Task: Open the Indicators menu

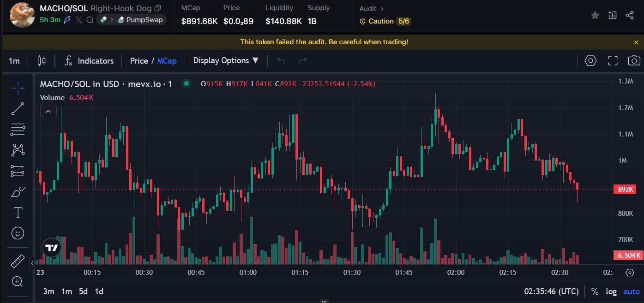Action: pyautogui.click(x=89, y=61)
